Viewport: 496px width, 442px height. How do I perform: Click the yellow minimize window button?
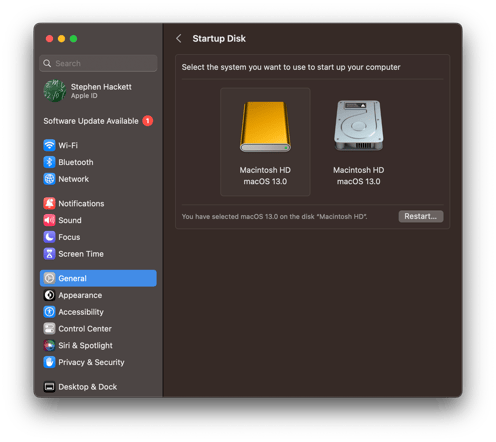[61, 39]
